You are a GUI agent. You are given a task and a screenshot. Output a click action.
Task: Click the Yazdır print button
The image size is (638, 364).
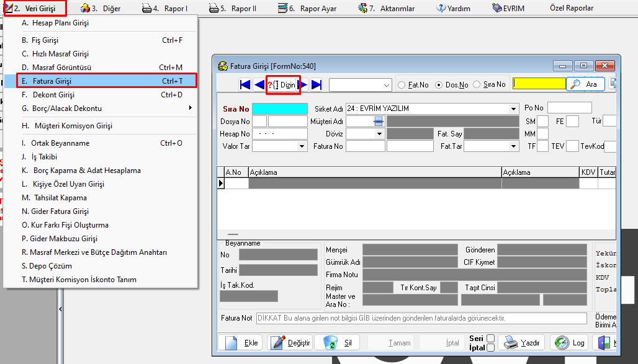[x=522, y=343]
